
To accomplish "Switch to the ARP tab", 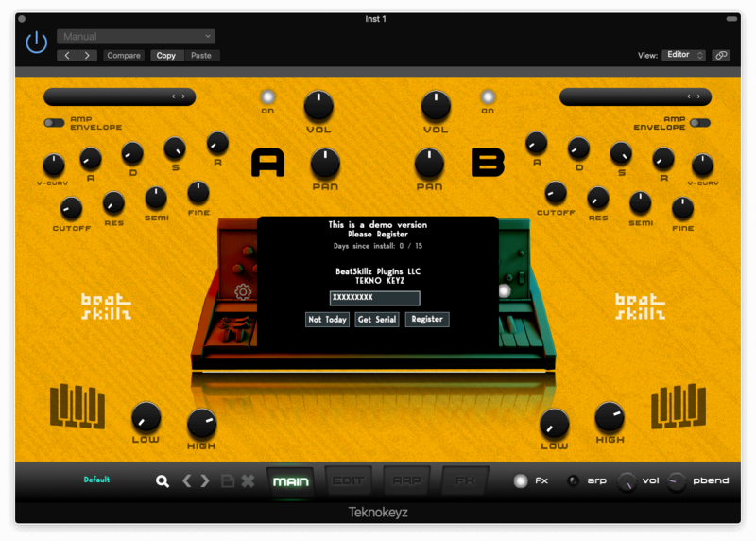I will pos(407,480).
